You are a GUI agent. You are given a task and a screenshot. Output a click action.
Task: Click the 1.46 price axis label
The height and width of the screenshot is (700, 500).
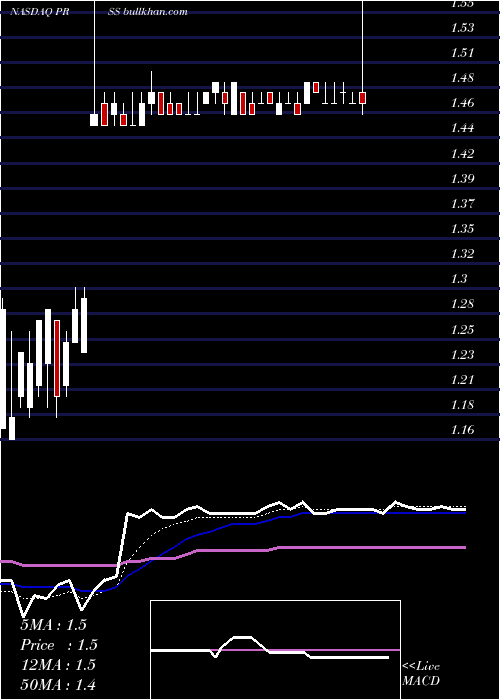[462, 103]
